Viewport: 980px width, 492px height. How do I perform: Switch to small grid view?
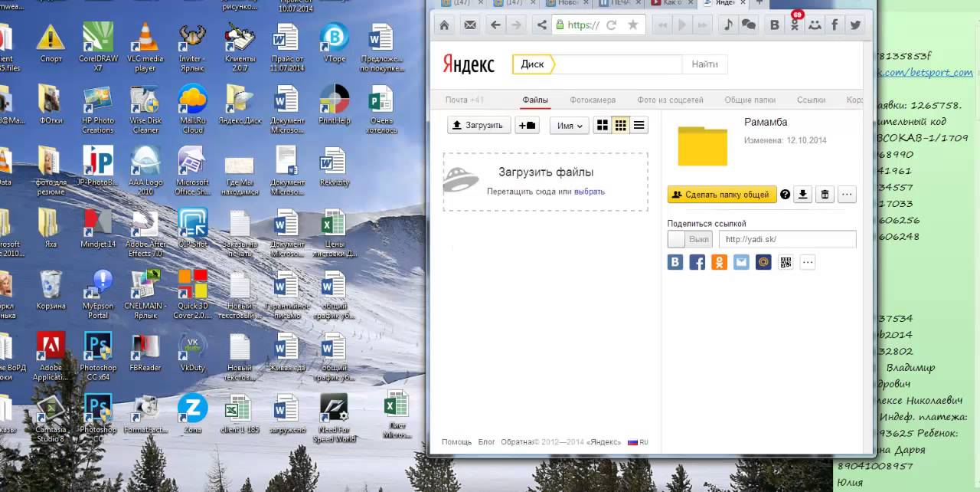pyautogui.click(x=621, y=125)
